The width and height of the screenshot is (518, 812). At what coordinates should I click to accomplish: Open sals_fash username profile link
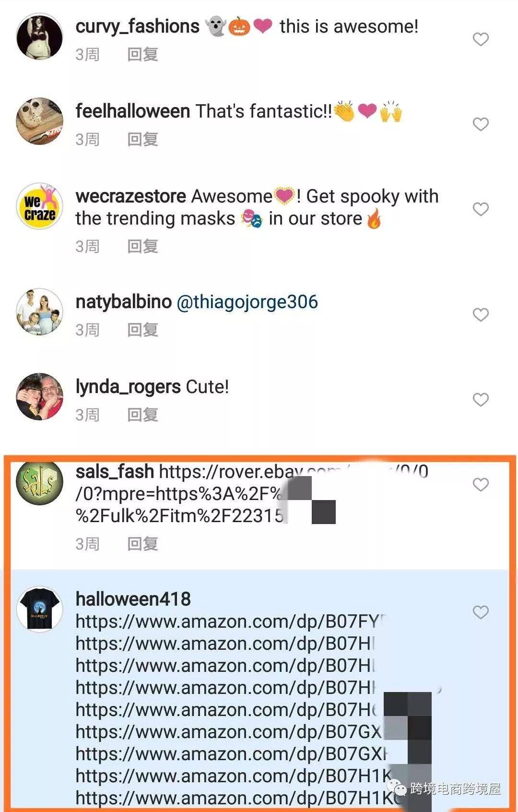[115, 472]
